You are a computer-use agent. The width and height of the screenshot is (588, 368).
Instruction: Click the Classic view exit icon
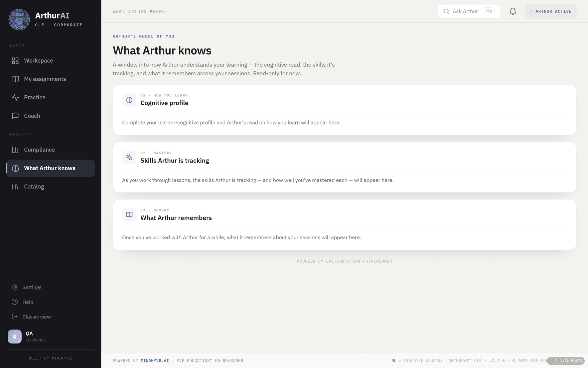click(x=15, y=317)
